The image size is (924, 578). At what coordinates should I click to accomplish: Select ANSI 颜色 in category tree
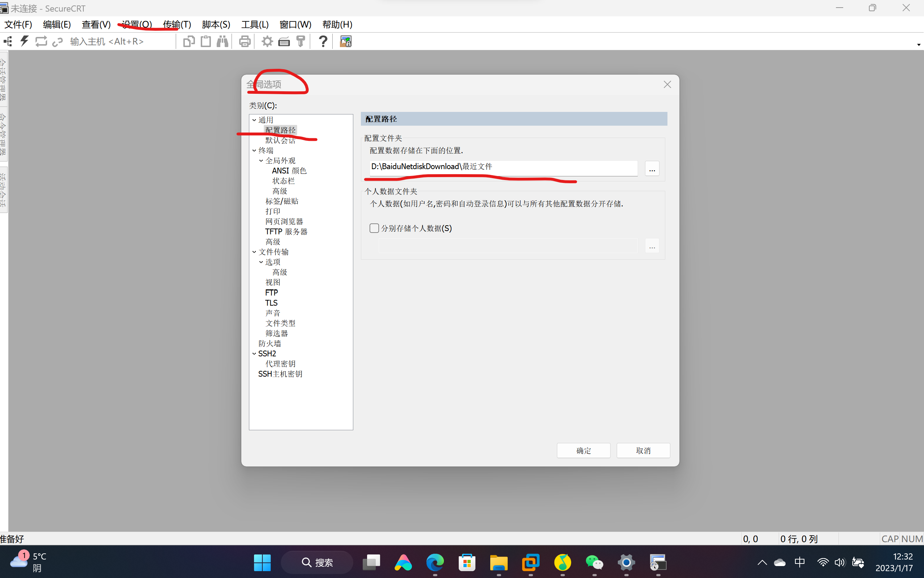(x=289, y=171)
